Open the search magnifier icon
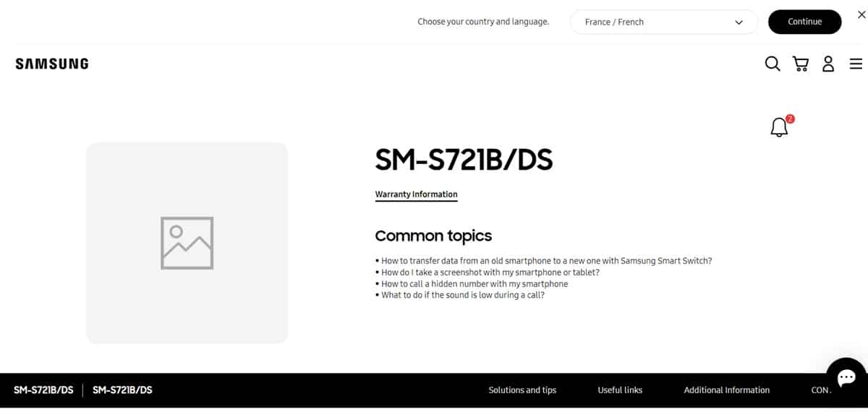This screenshot has width=868, height=412. [x=773, y=64]
